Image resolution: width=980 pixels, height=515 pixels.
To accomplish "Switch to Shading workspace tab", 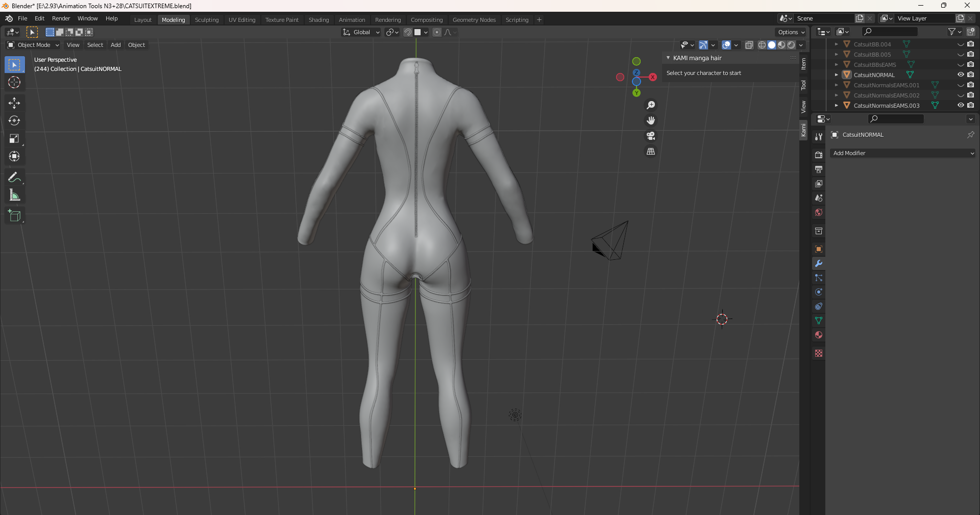I will [318, 20].
